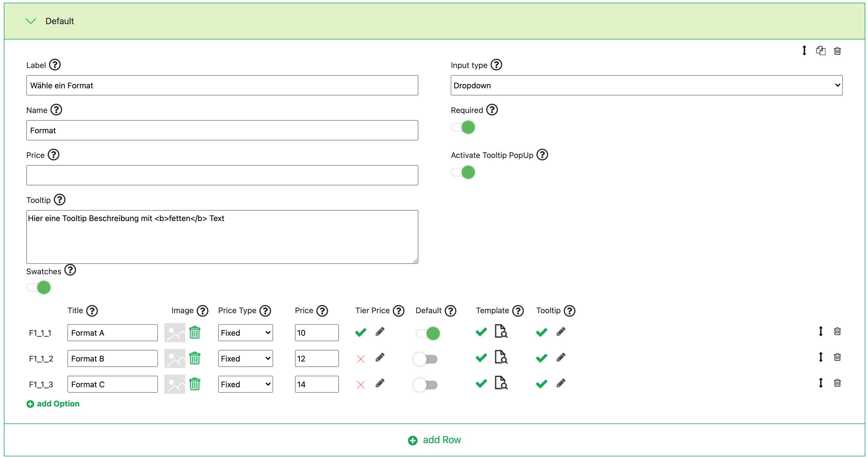Click the Format B image placeholder thumbnail
Image resolution: width=868 pixels, height=458 pixels.
pyautogui.click(x=175, y=358)
